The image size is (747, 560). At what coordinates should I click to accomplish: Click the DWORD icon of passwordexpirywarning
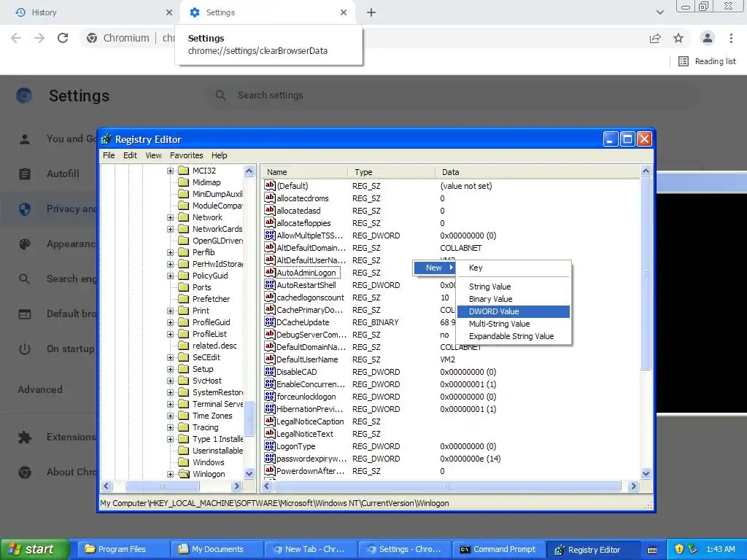(x=270, y=458)
